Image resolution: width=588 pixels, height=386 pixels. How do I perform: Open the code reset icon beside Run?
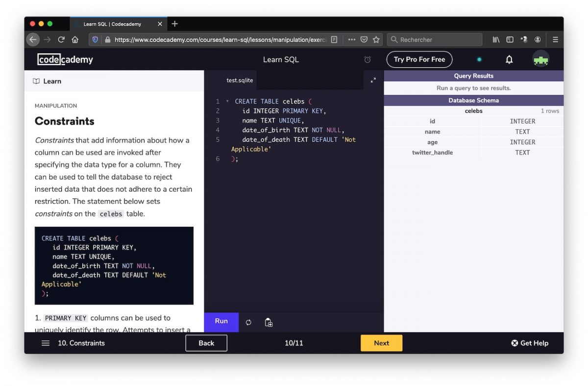click(x=248, y=322)
